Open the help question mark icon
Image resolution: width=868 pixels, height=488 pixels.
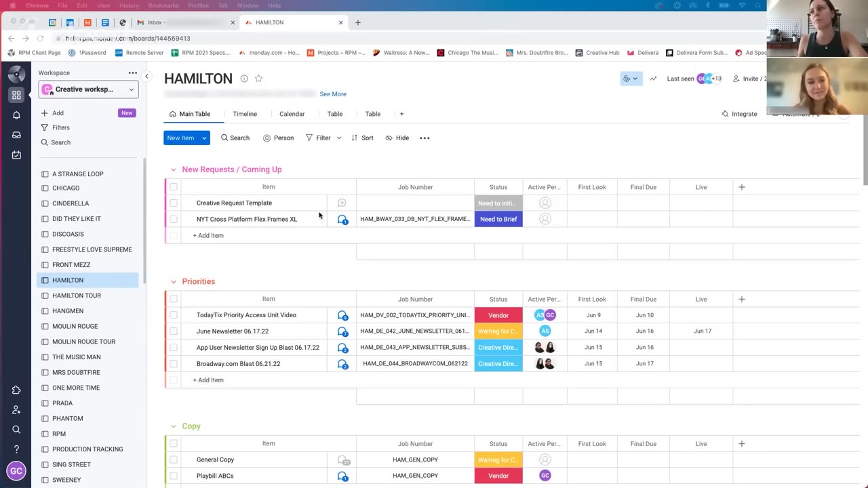click(x=16, y=449)
